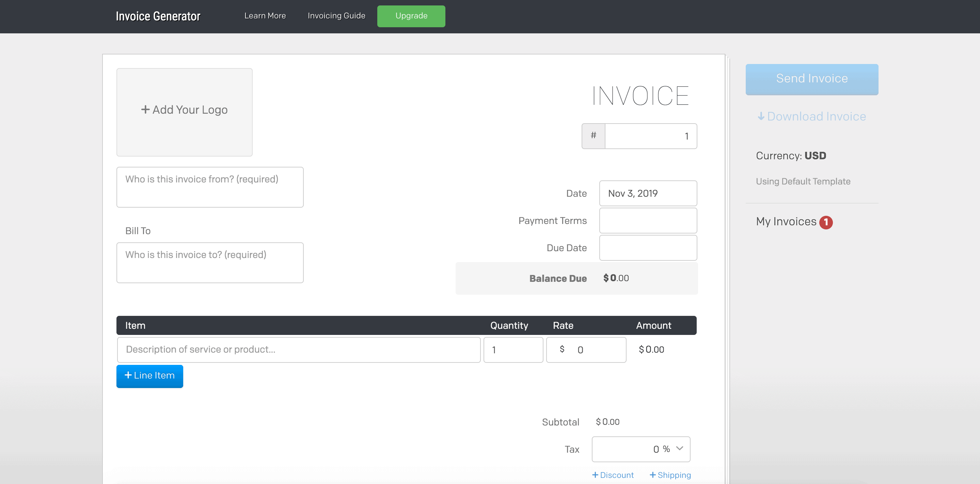Image resolution: width=980 pixels, height=484 pixels.
Task: Open the Tax percent type dropdown arrow
Action: point(679,449)
